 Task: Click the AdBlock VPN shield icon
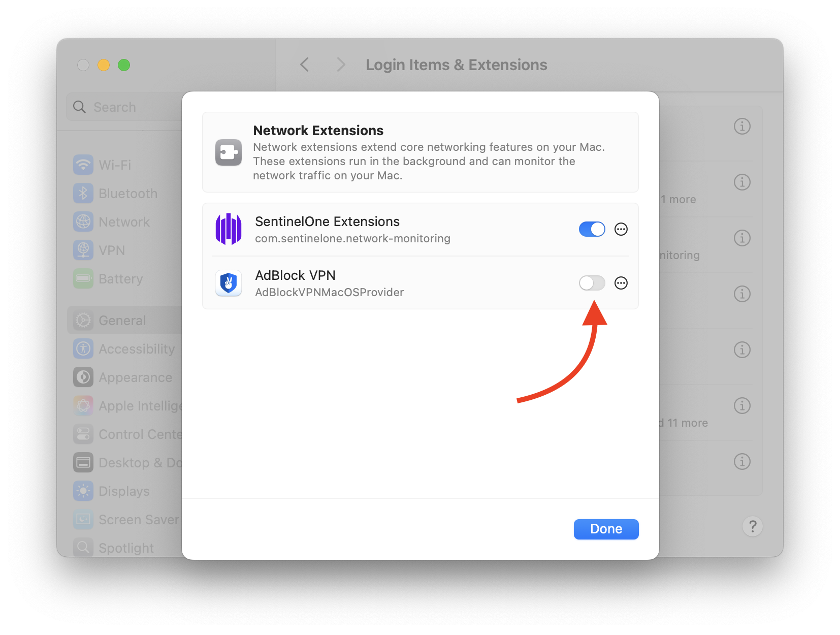pos(229,283)
